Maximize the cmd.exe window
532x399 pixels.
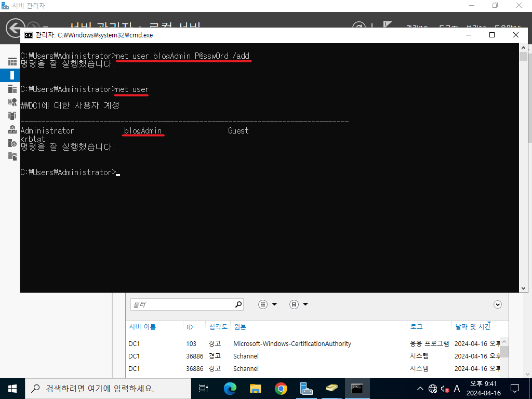pos(492,35)
